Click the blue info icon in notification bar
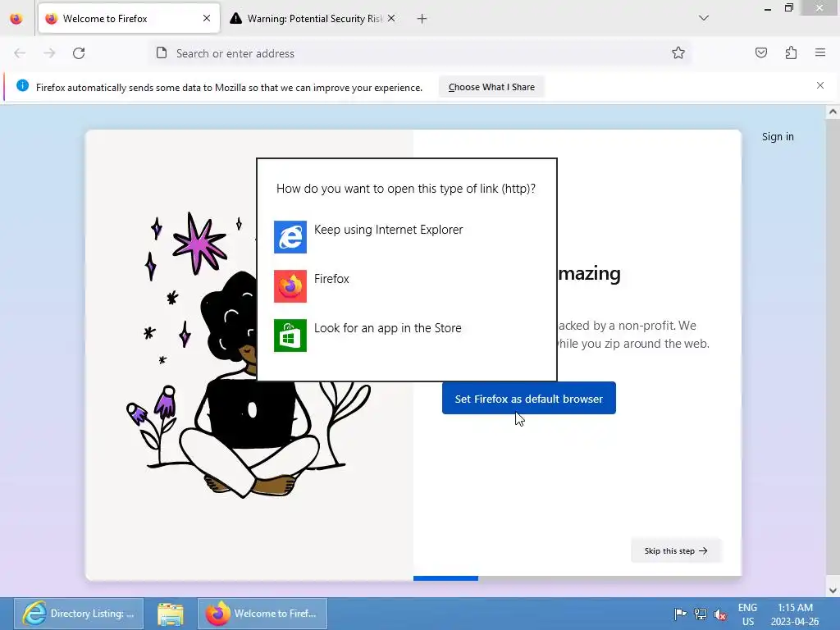This screenshot has width=840, height=630. tap(22, 85)
